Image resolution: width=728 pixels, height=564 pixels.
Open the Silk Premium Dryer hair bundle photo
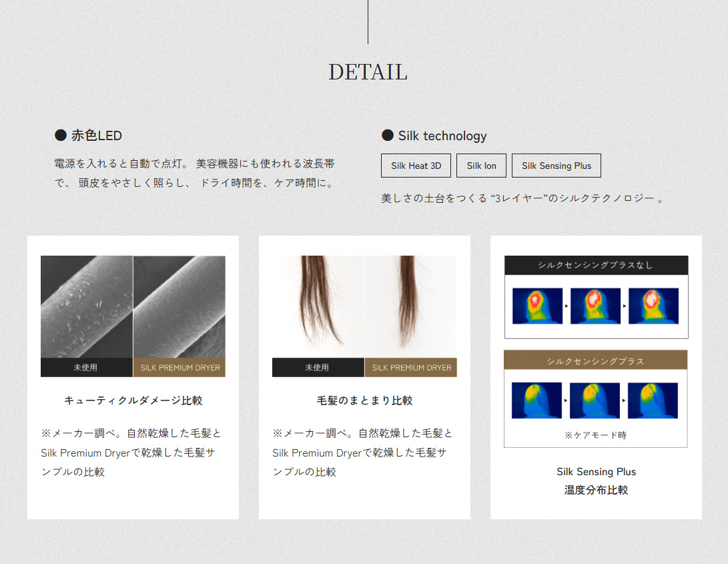click(411, 306)
